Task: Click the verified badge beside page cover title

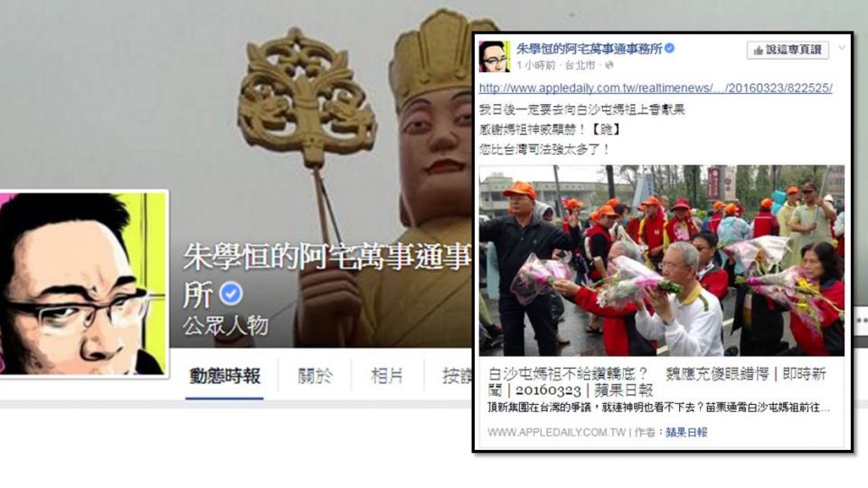Action: pyautogui.click(x=231, y=294)
